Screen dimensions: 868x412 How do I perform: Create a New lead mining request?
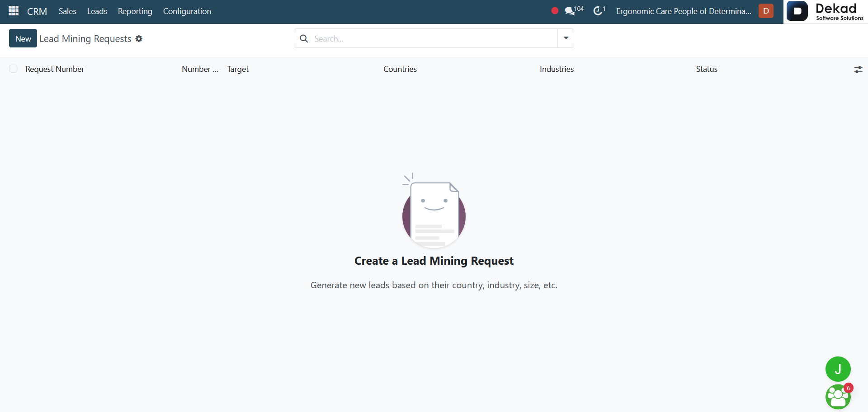point(23,38)
